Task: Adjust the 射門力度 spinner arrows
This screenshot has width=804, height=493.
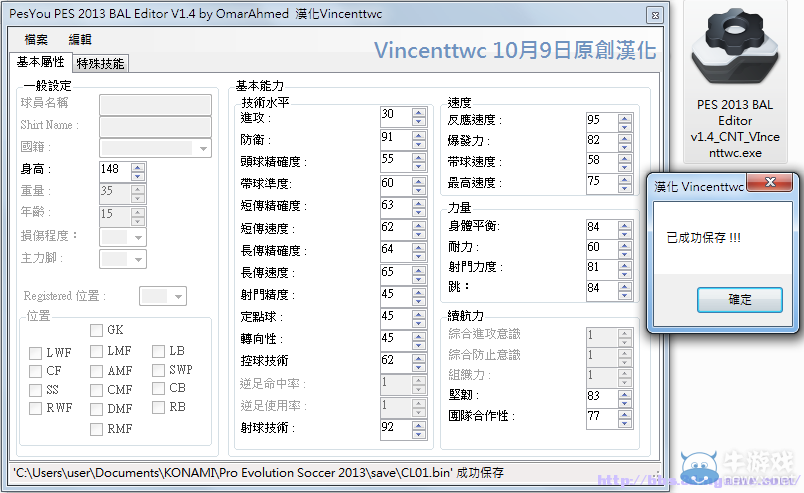Action: click(625, 270)
